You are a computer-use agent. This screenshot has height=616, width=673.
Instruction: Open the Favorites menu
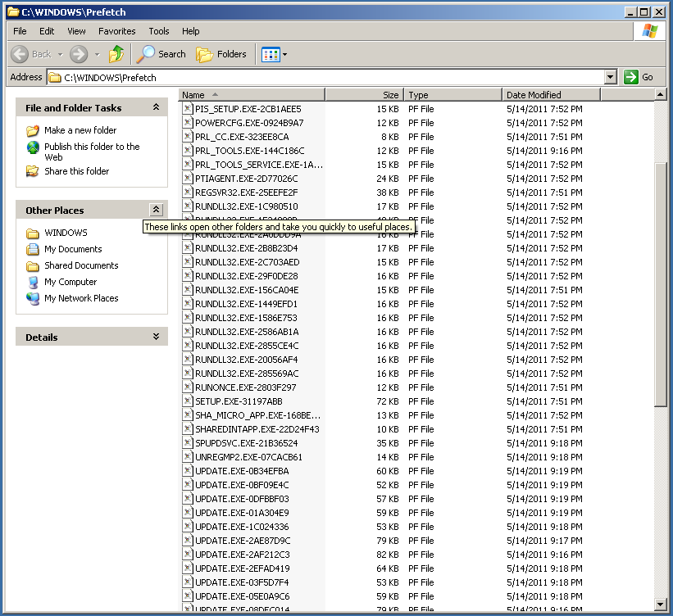click(x=116, y=31)
